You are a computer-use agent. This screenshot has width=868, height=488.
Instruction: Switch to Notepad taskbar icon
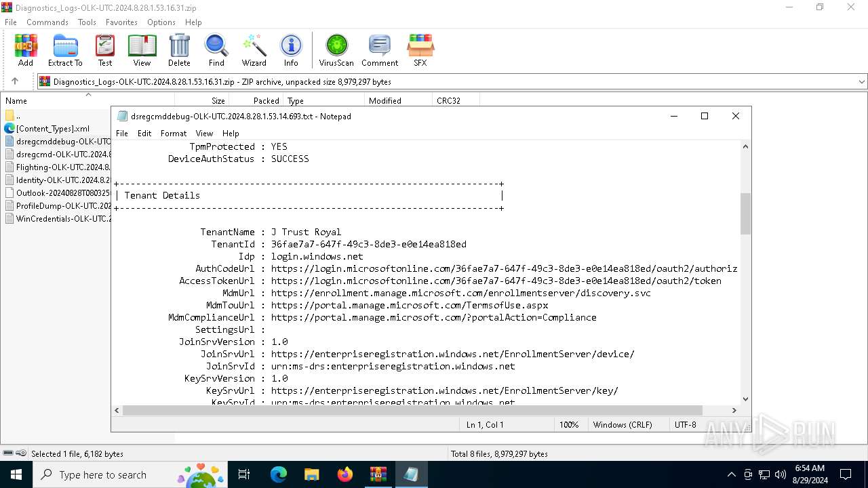411,474
